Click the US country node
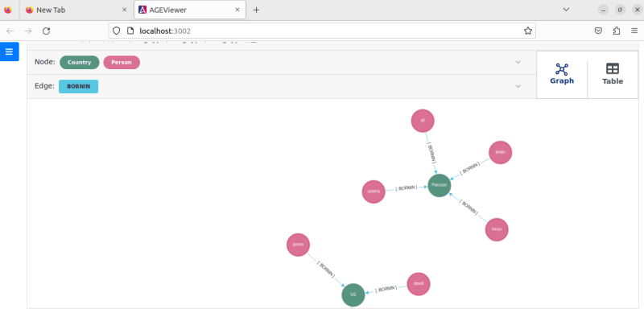 tap(353, 295)
